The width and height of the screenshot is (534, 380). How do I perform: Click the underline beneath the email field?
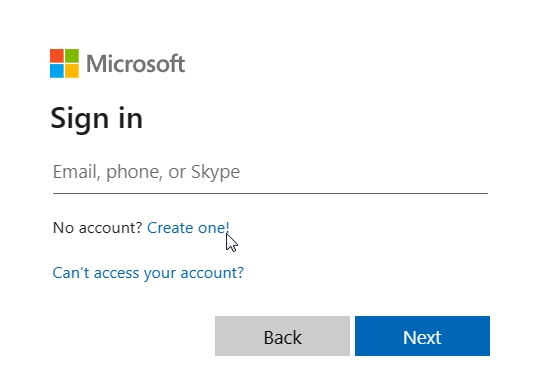(270, 193)
